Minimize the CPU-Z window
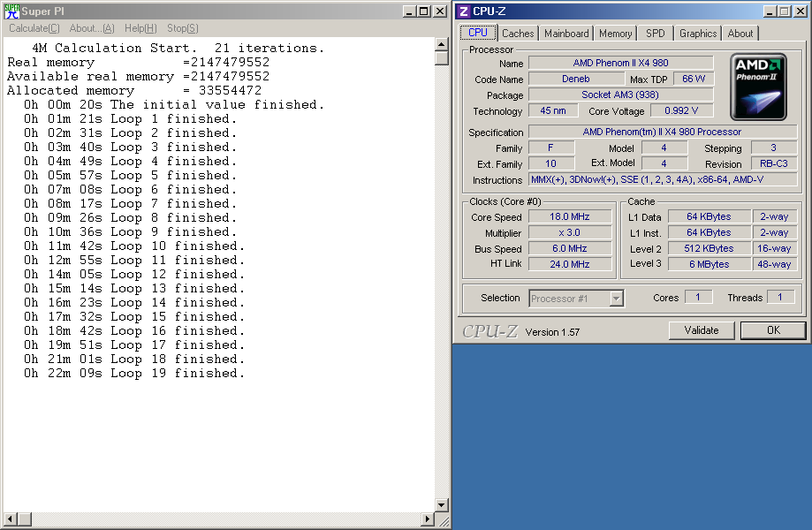Image resolution: width=812 pixels, height=530 pixels. (770, 11)
